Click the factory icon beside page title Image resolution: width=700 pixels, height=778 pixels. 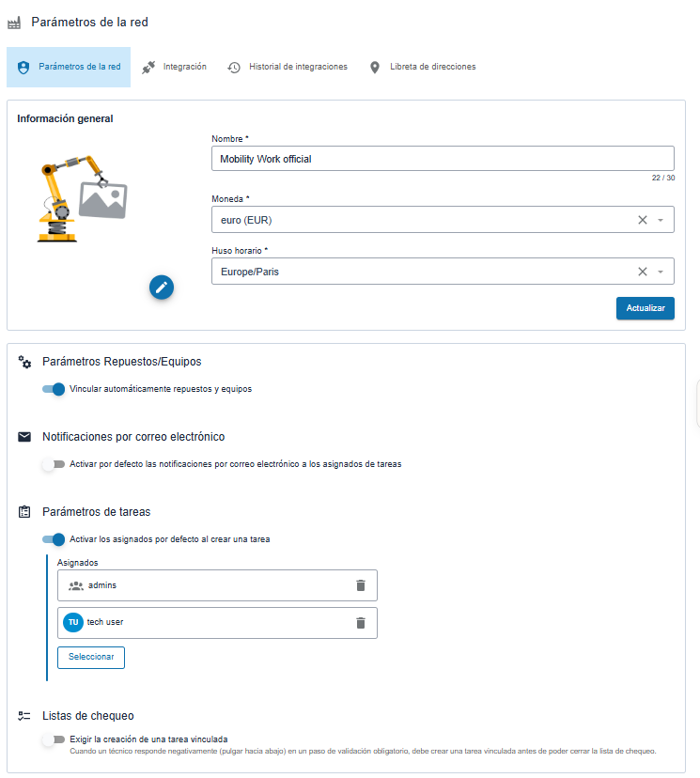[14, 23]
